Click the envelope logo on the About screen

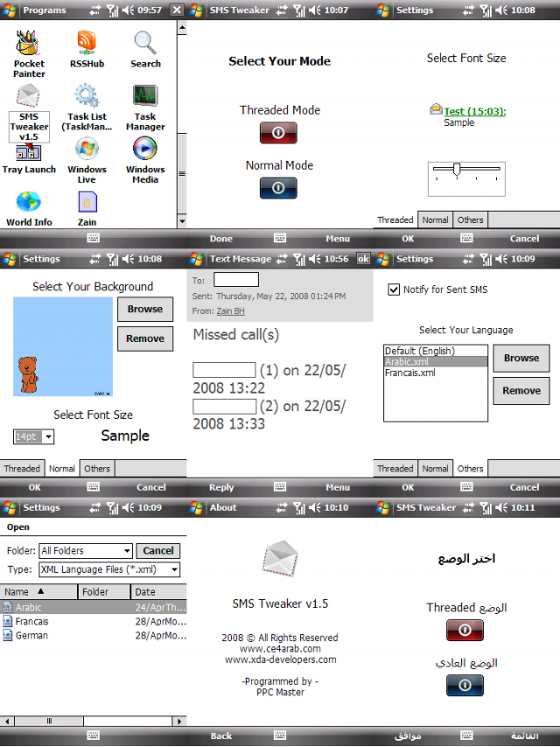coord(280,558)
